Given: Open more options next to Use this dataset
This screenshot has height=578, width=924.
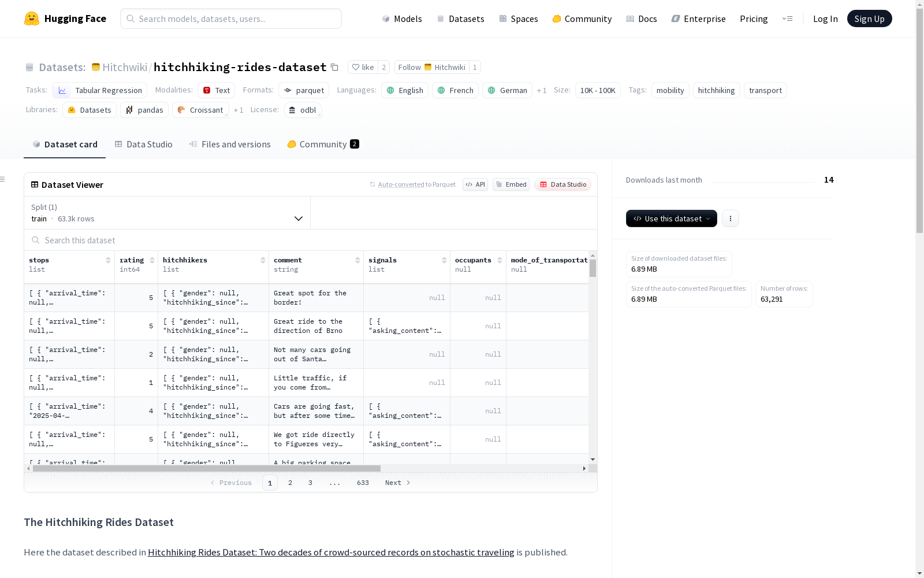Looking at the screenshot, I should pyautogui.click(x=731, y=218).
